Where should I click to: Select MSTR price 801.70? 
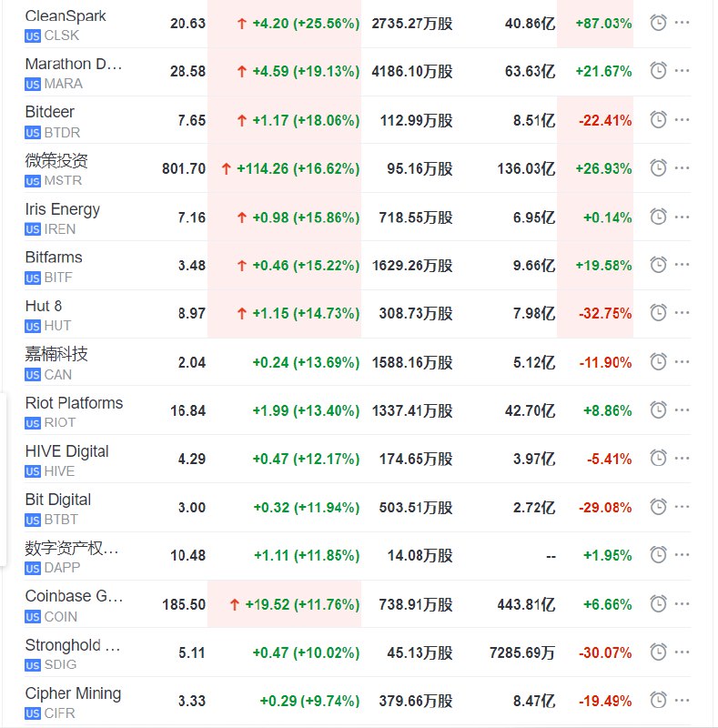tap(184, 168)
